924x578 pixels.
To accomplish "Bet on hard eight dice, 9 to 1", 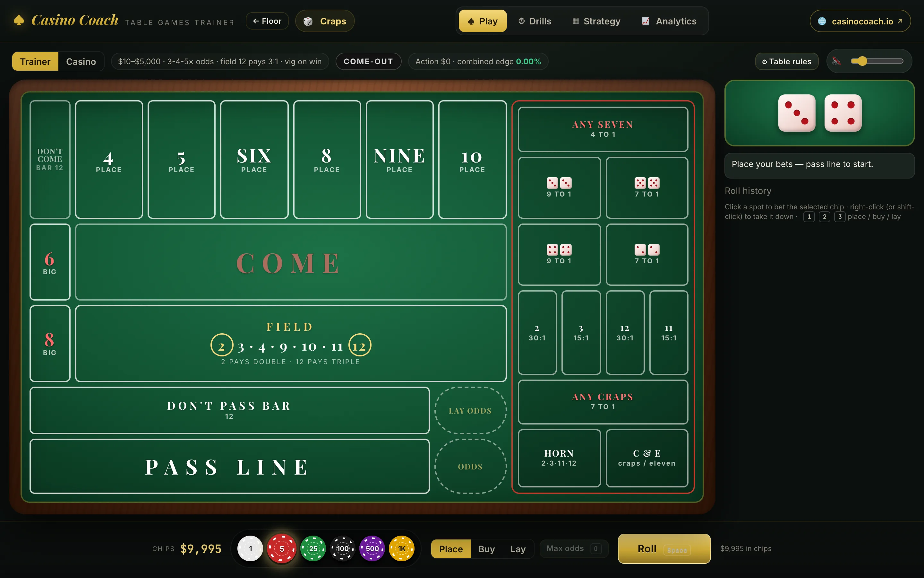I will coord(559,255).
